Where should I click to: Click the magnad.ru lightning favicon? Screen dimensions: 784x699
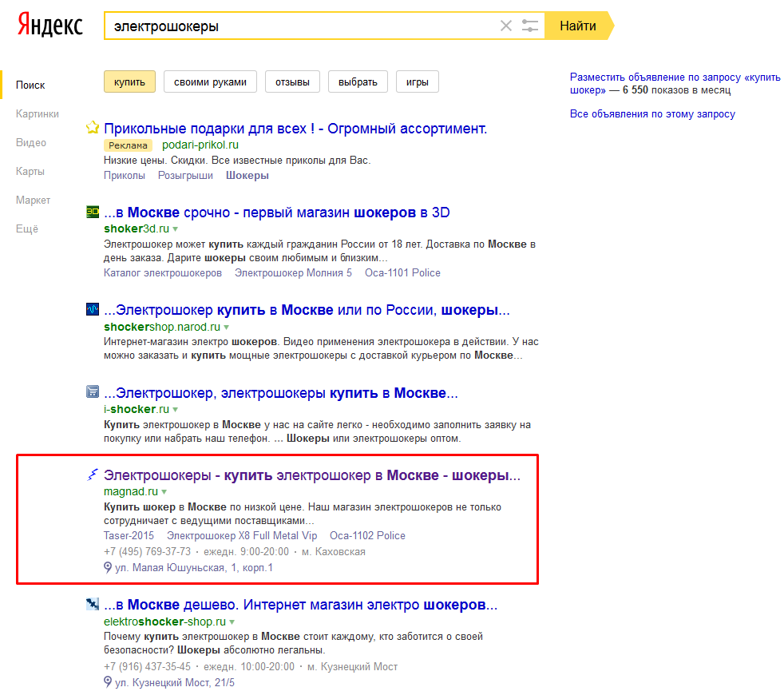pos(93,475)
